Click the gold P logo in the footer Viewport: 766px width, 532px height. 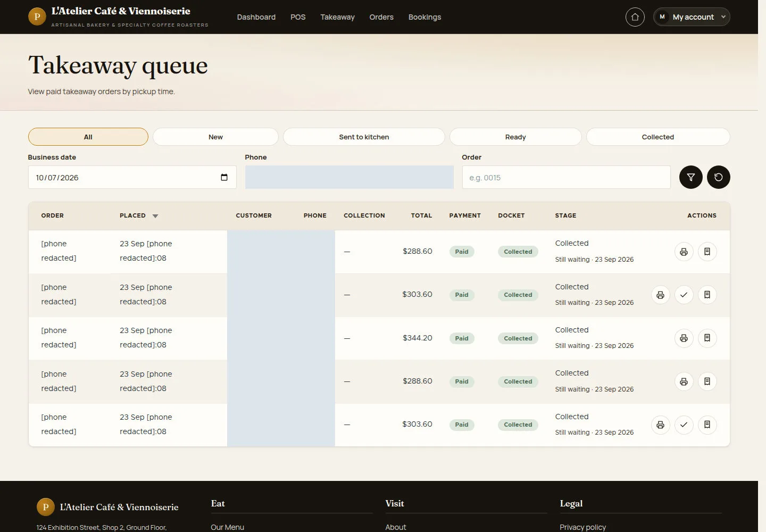coord(46,507)
